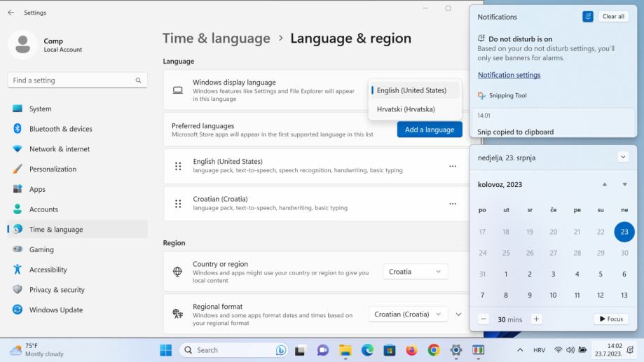644x362 pixels.
Task: Expand the Regional format section
Action: coord(459,314)
